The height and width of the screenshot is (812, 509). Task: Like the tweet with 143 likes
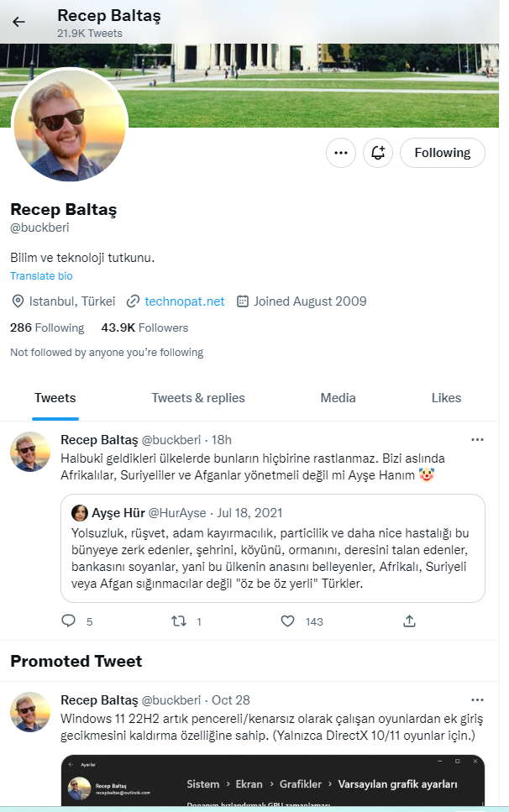(288, 621)
